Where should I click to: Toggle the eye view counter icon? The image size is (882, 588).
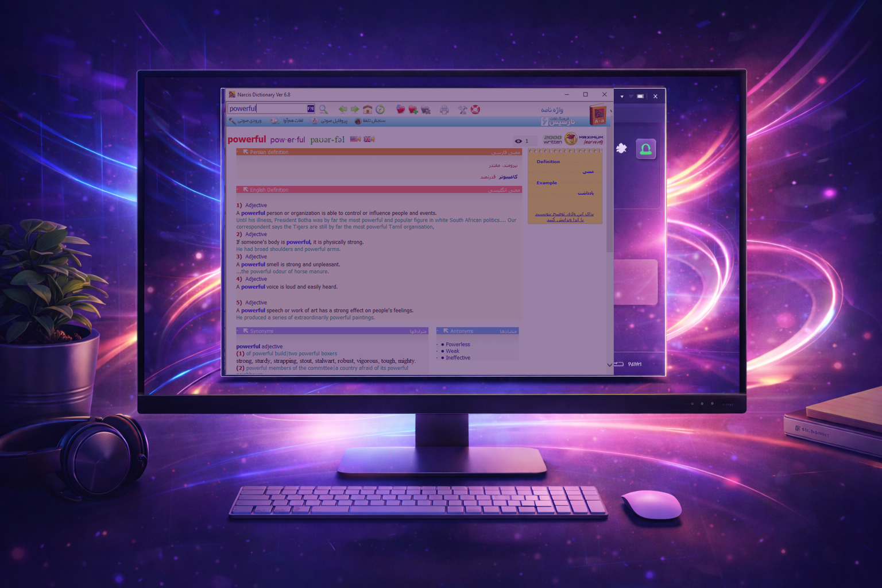coord(518,141)
